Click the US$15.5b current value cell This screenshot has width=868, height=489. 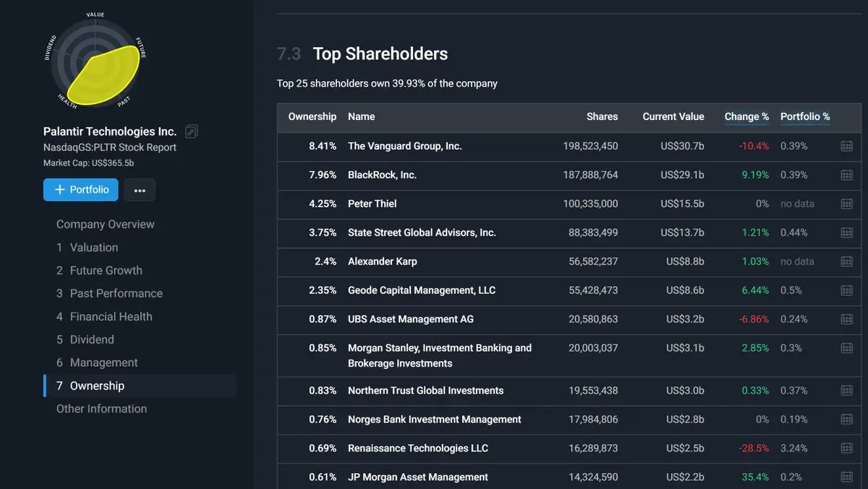point(683,204)
